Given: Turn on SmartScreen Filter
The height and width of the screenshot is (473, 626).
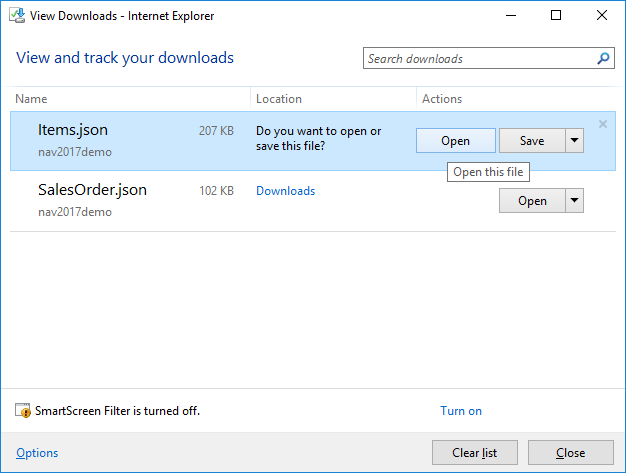Looking at the screenshot, I should [461, 411].
